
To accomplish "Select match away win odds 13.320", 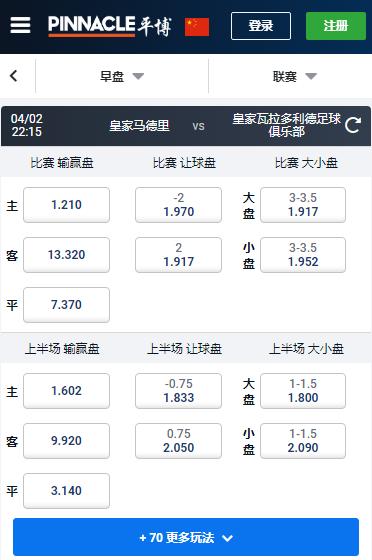I will coord(66,255).
